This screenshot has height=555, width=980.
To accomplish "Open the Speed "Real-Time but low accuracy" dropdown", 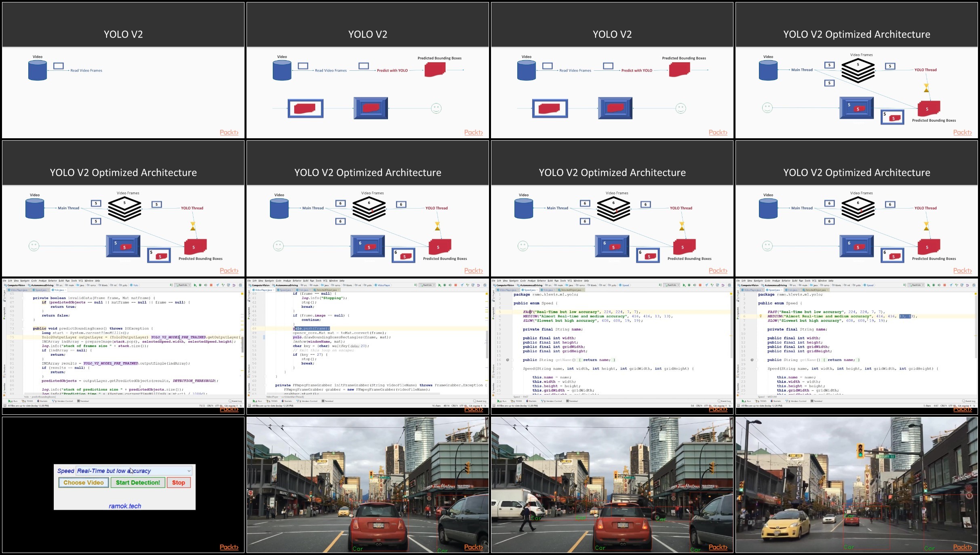I will click(x=134, y=471).
